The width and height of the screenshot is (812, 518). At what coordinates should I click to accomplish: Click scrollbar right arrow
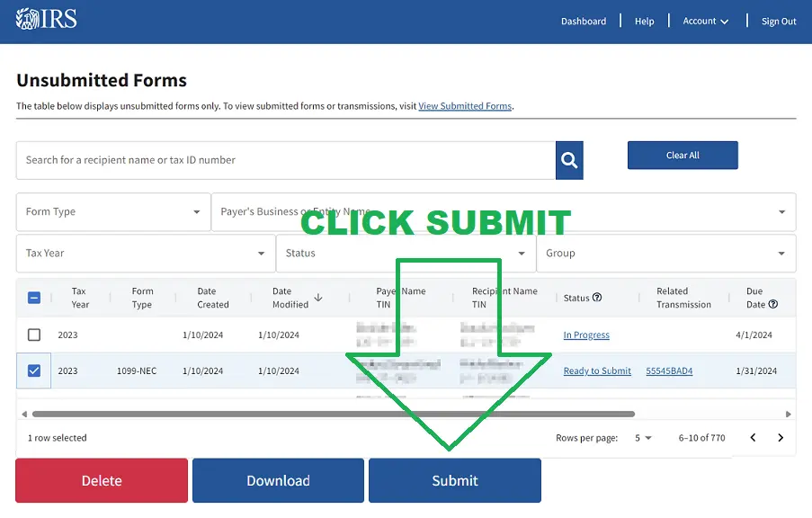tap(789, 414)
